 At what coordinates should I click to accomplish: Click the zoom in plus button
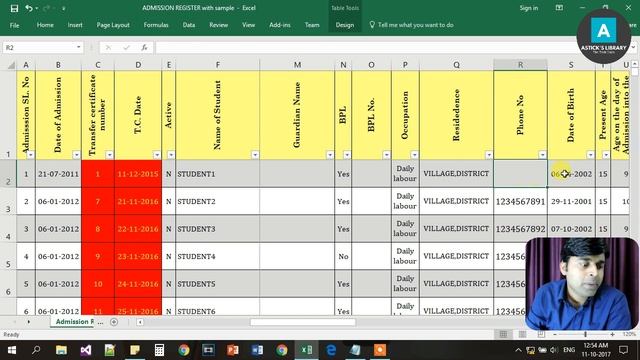[612, 334]
